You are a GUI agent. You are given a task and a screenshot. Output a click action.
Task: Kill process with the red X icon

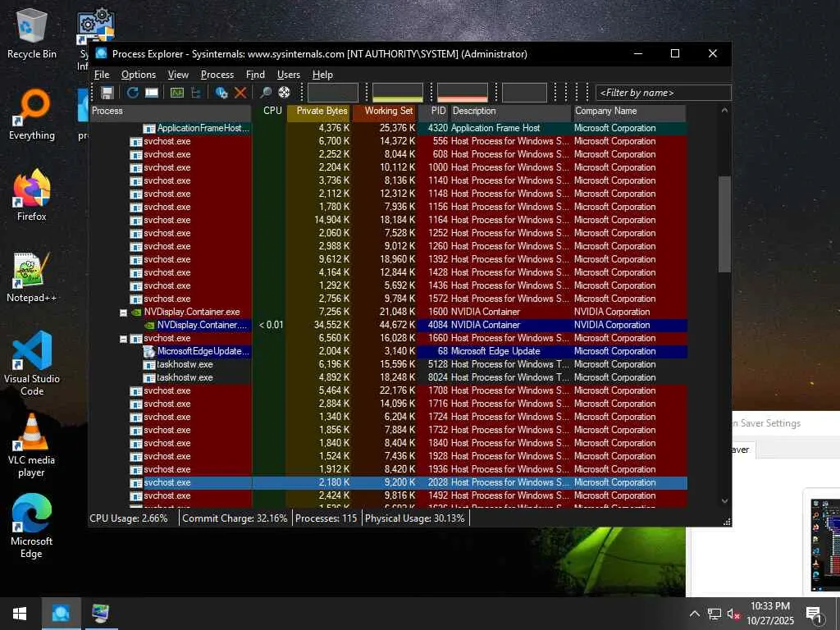pos(240,93)
